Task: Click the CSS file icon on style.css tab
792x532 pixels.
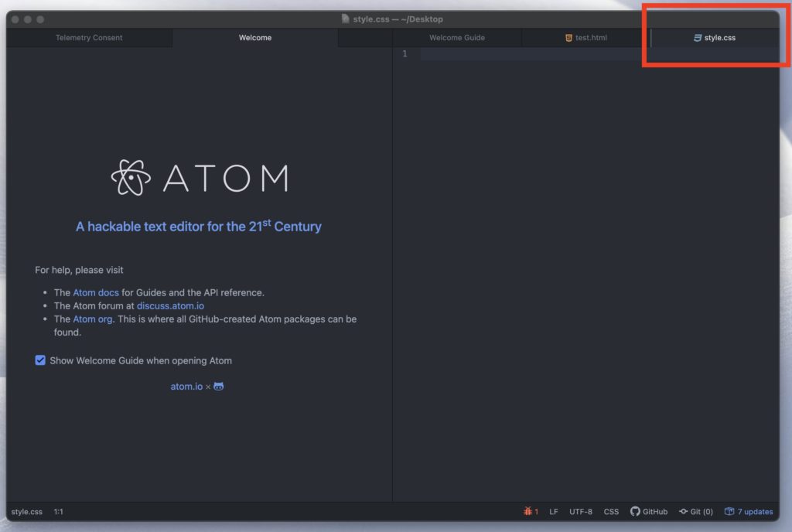Action: (x=698, y=38)
